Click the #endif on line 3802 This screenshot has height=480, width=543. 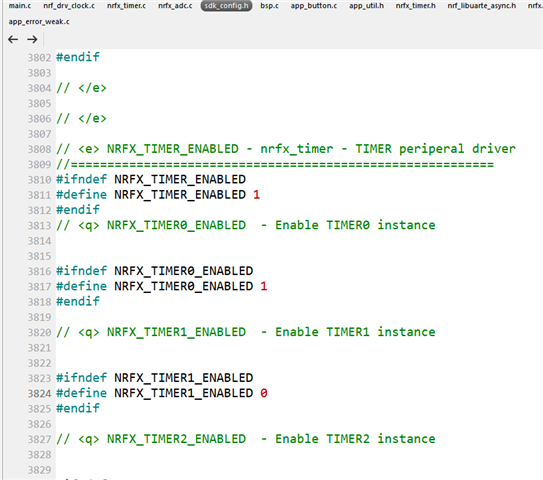pyautogui.click(x=78, y=57)
